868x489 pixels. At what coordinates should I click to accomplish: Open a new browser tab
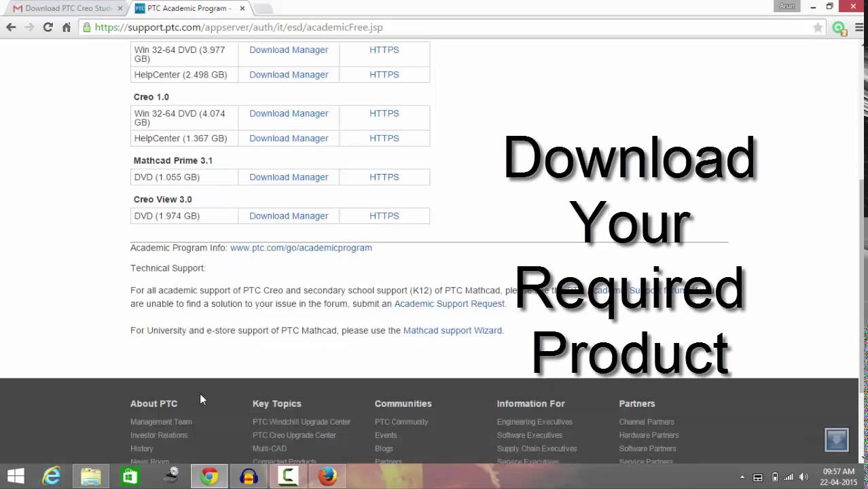[263, 8]
